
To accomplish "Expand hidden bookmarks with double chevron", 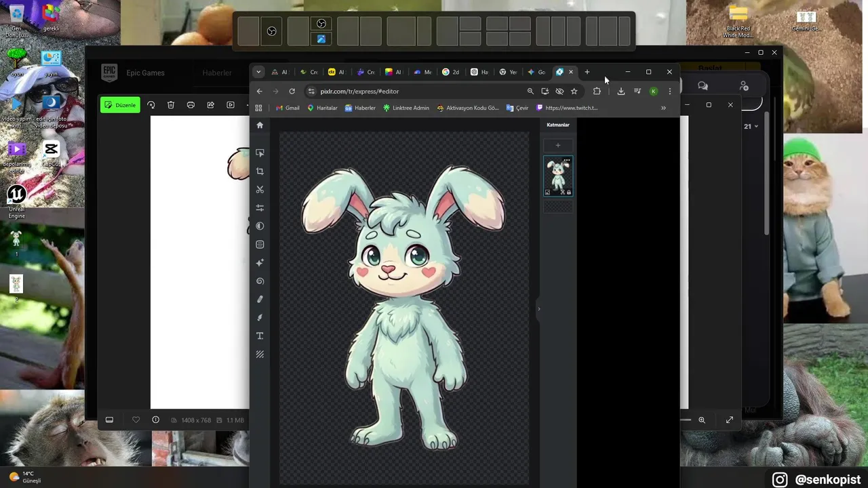I will pos(663,108).
